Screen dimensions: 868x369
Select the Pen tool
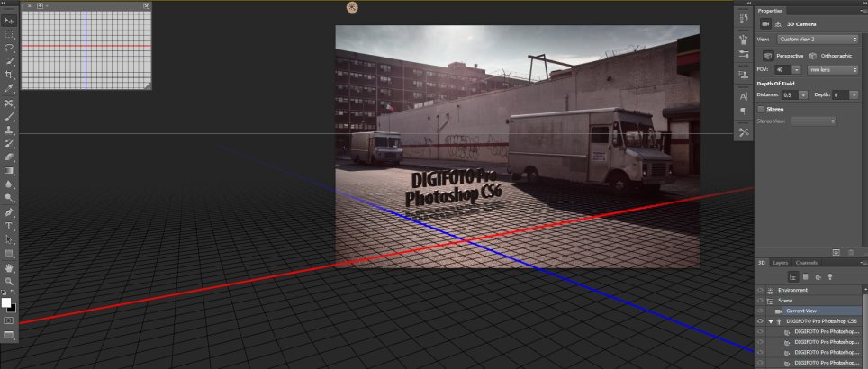(9, 213)
